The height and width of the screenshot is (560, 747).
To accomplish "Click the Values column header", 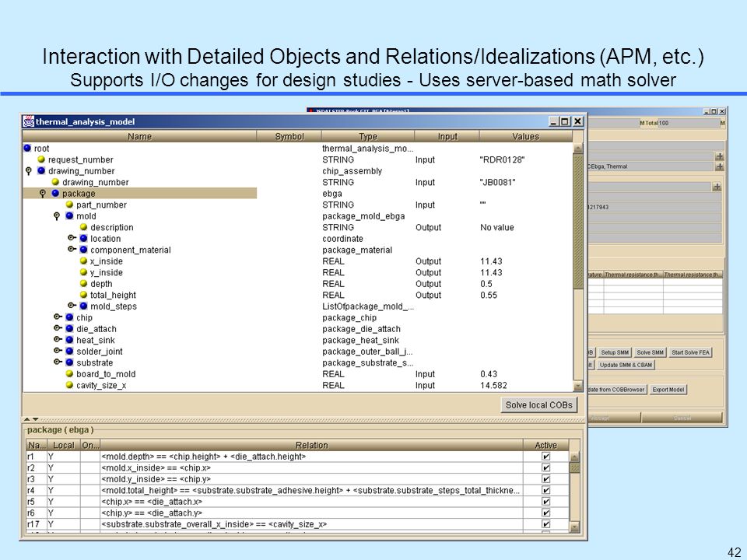I will point(525,136).
